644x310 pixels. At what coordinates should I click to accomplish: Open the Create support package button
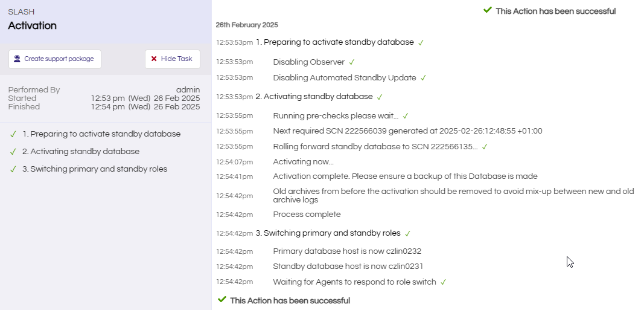(55, 59)
